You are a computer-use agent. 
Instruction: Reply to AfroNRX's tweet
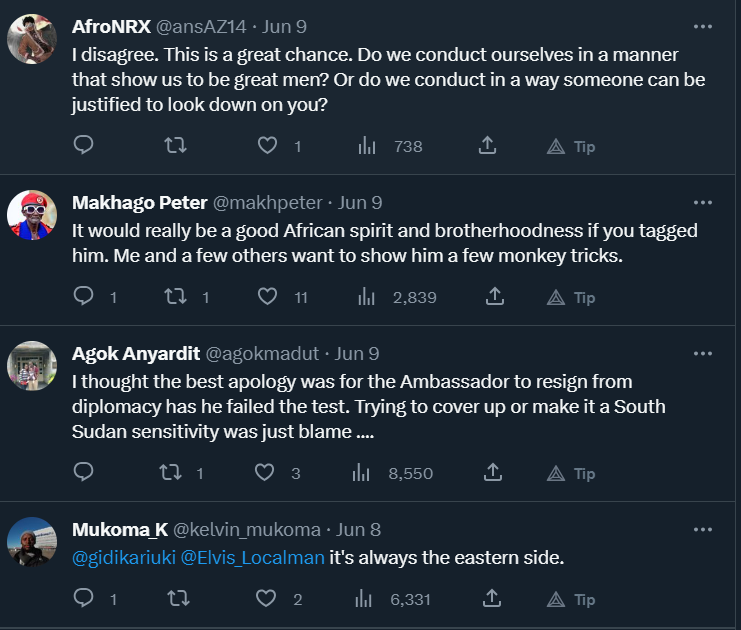coord(84,146)
